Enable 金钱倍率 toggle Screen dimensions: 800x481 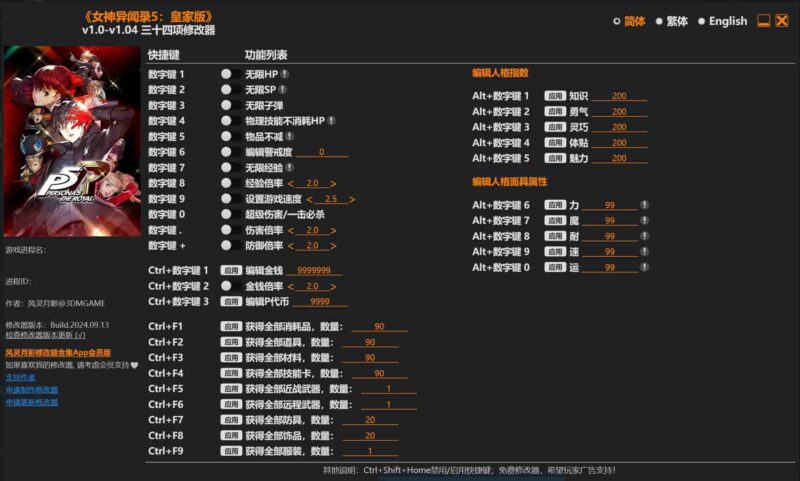tap(231, 286)
